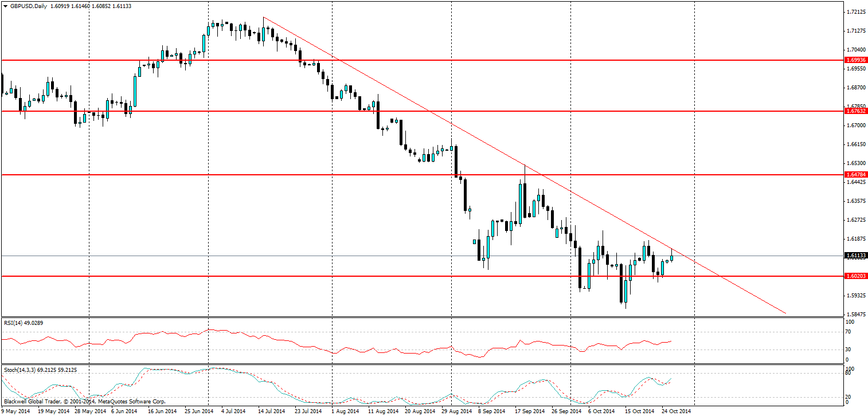Click the Stoch(14,3,3) indicator label
Image resolution: width=868 pixels, height=416 pixels.
click(40, 370)
